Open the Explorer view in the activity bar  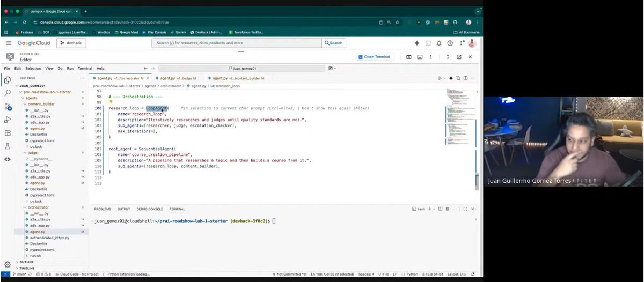(8, 80)
